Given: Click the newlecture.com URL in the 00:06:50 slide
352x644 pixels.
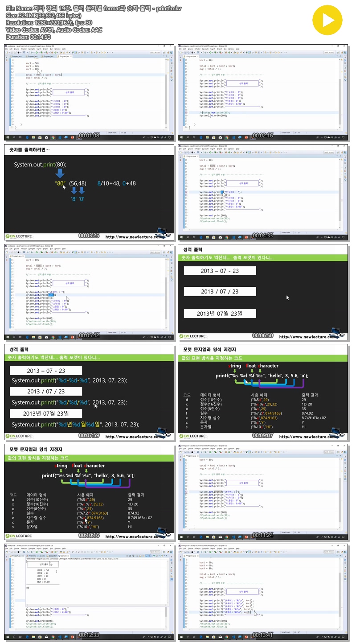Looking at the screenshot, I should click(308, 337).
